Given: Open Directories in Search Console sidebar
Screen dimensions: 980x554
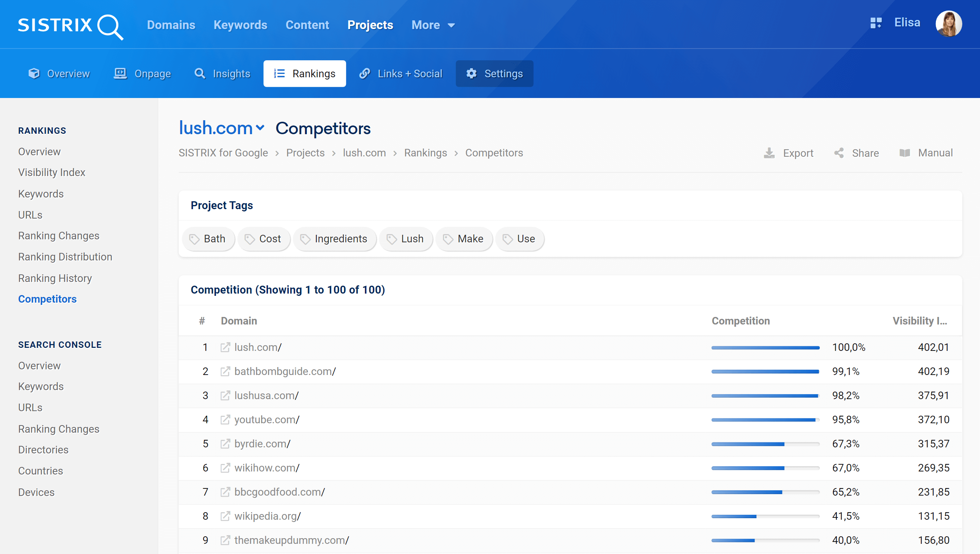Looking at the screenshot, I should click(x=43, y=450).
